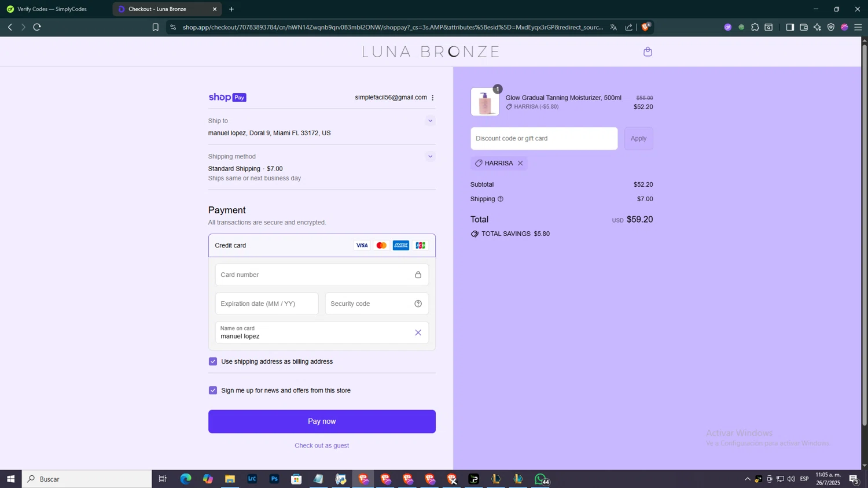Open Microsoft Store from taskbar
This screenshot has height=488, width=868.
coord(296,479)
